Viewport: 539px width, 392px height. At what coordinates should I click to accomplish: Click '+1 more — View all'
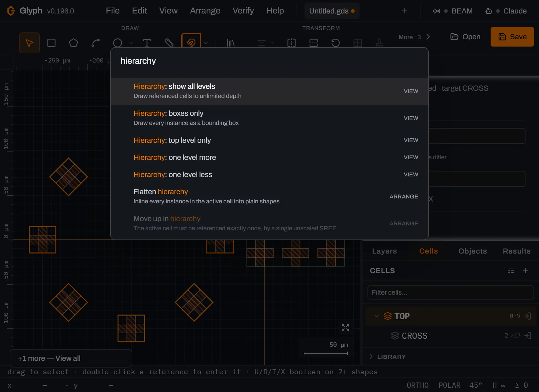tap(71, 358)
